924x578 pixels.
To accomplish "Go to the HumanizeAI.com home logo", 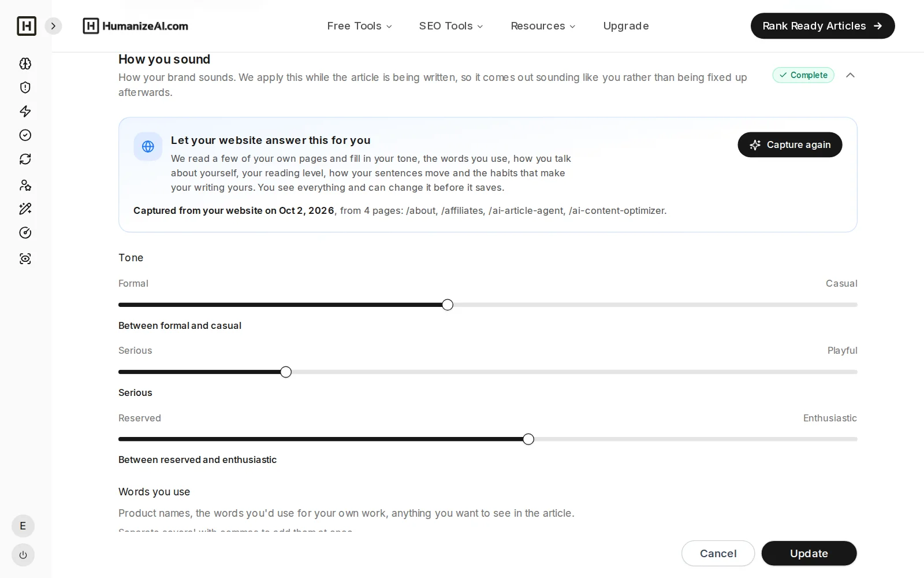I will point(136,26).
